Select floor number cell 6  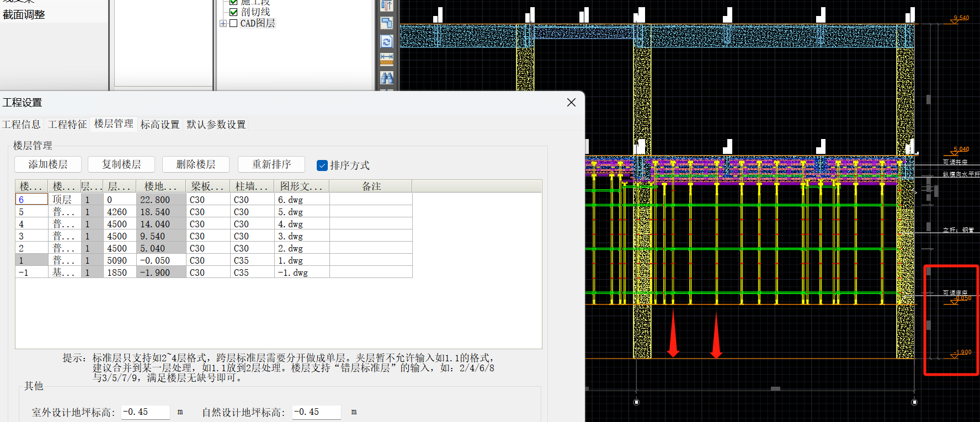click(x=31, y=199)
